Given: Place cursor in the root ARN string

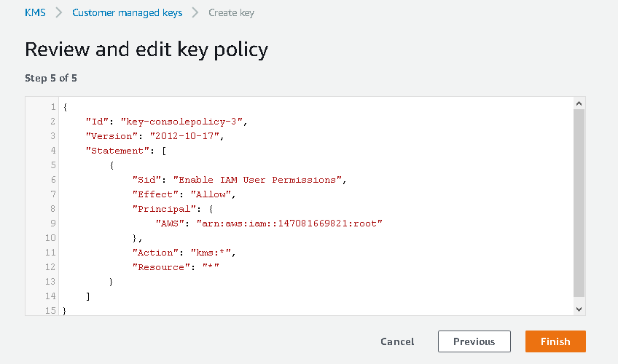Looking at the screenshot, I should pos(289,223).
